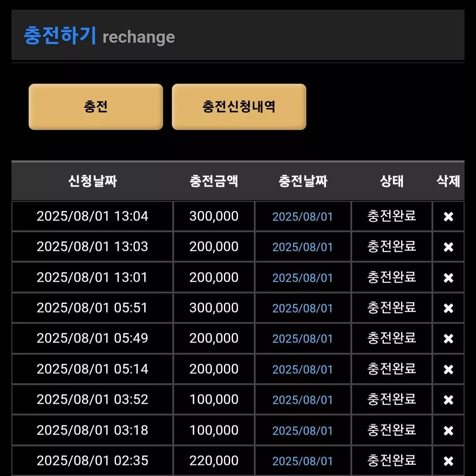The width and height of the screenshot is (476, 476).
Task: Open the 충전 tab
Action: tap(96, 107)
